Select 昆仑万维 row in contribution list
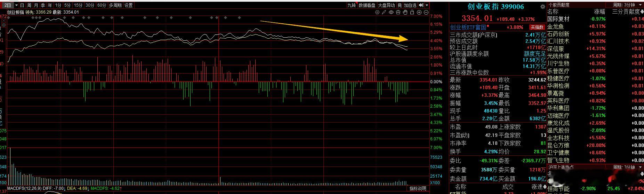 tap(595, 145)
